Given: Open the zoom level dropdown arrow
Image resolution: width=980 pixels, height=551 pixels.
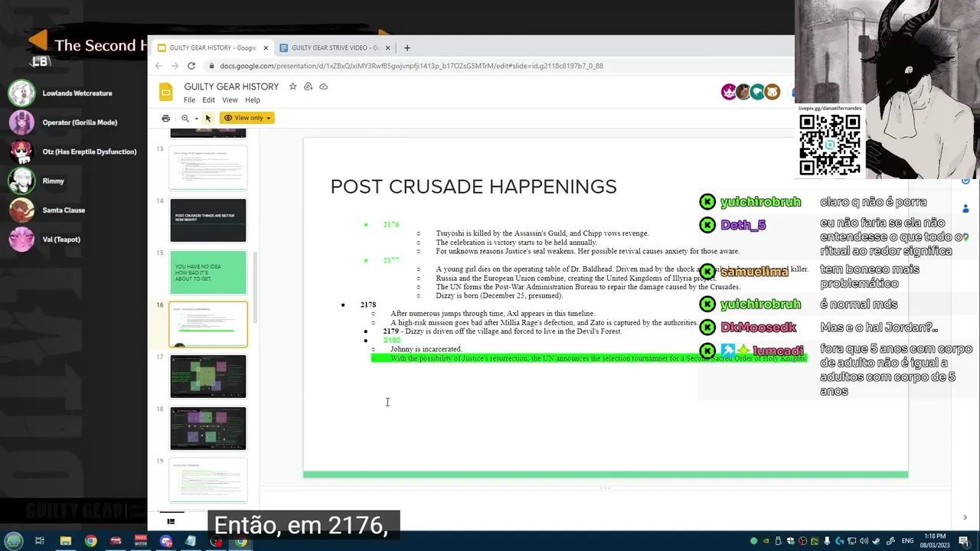Looking at the screenshot, I should 196,119.
